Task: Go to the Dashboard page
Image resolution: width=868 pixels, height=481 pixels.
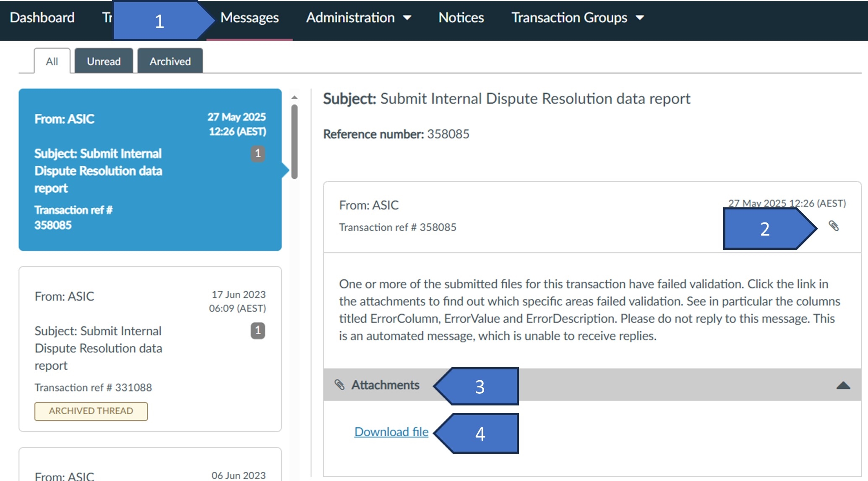Action: [x=42, y=18]
